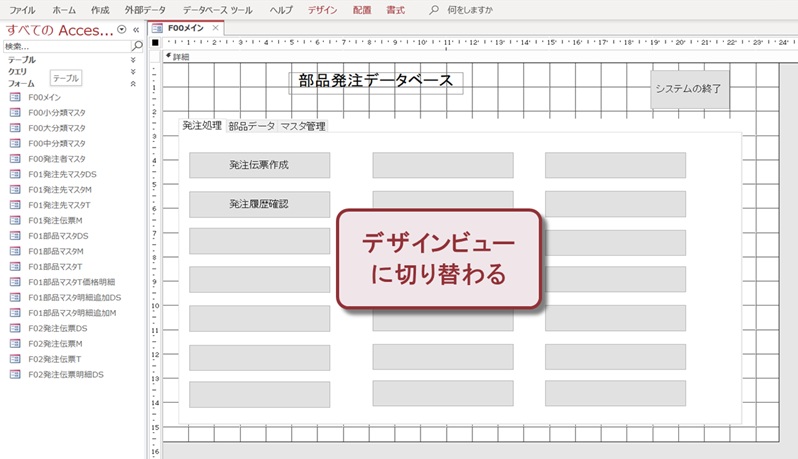Image resolution: width=798 pixels, height=459 pixels.
Task: Click the search magnifier in navigation pane
Action: (x=138, y=46)
